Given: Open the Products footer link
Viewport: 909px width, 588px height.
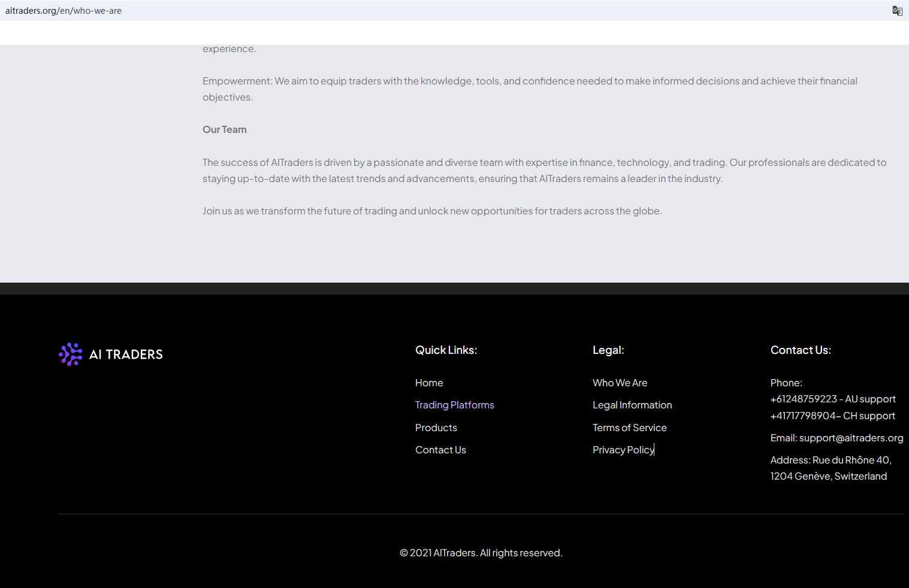Looking at the screenshot, I should 436,428.
